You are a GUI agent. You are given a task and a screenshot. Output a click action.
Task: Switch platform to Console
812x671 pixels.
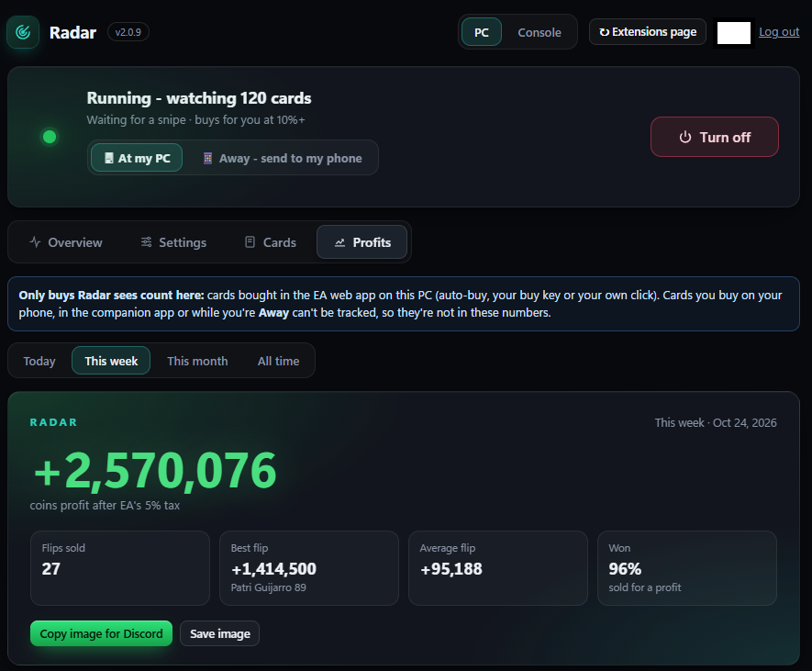tap(539, 32)
